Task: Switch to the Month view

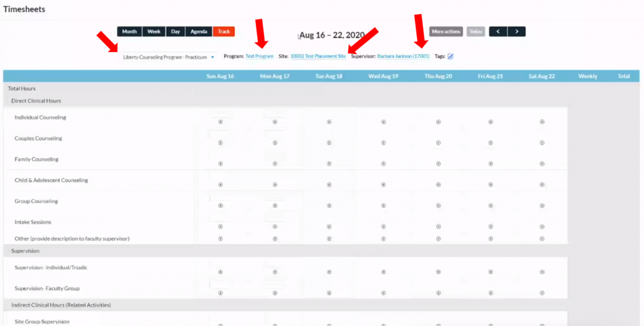Action: point(130,31)
